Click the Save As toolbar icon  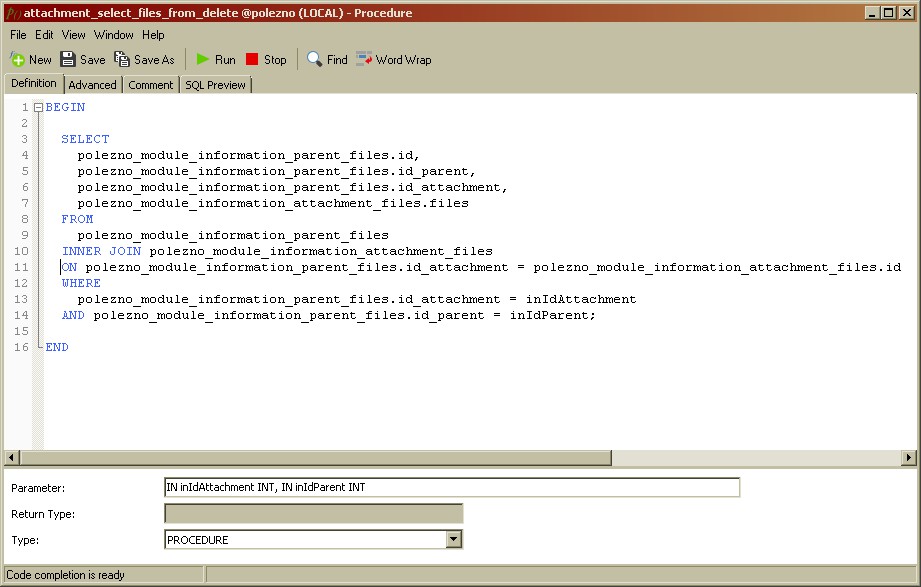click(122, 59)
